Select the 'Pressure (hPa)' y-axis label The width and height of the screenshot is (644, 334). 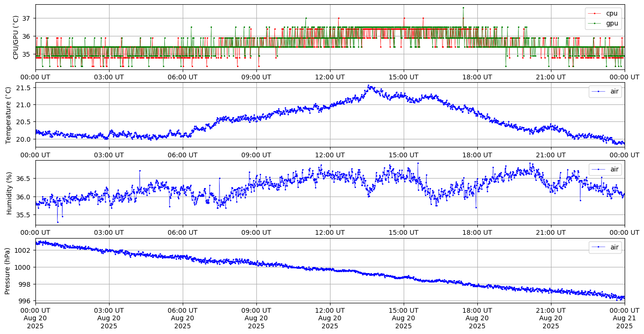coord(8,271)
